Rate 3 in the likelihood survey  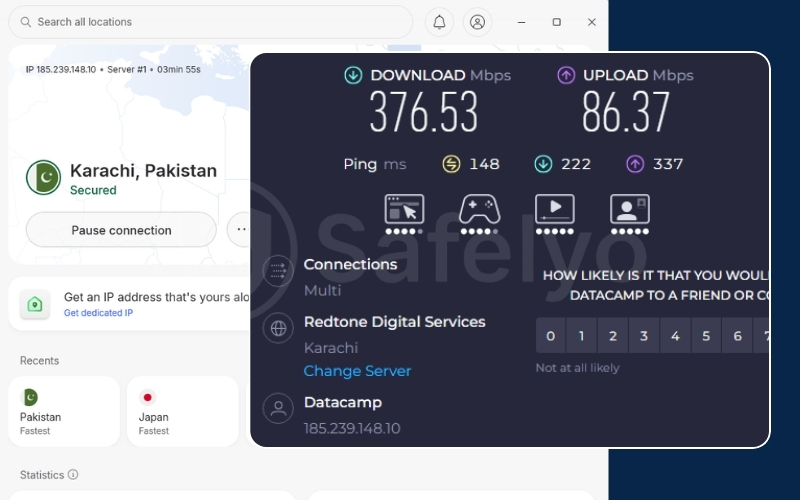(x=644, y=336)
